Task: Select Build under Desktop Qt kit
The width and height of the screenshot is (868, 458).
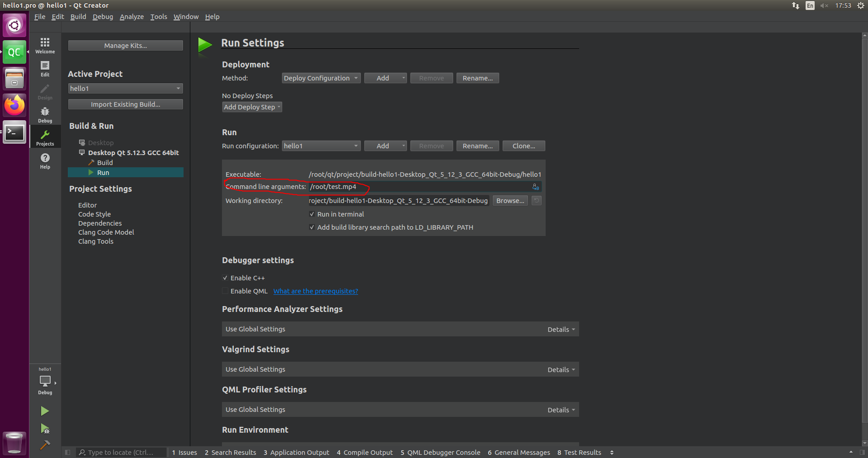Action: tap(105, 163)
